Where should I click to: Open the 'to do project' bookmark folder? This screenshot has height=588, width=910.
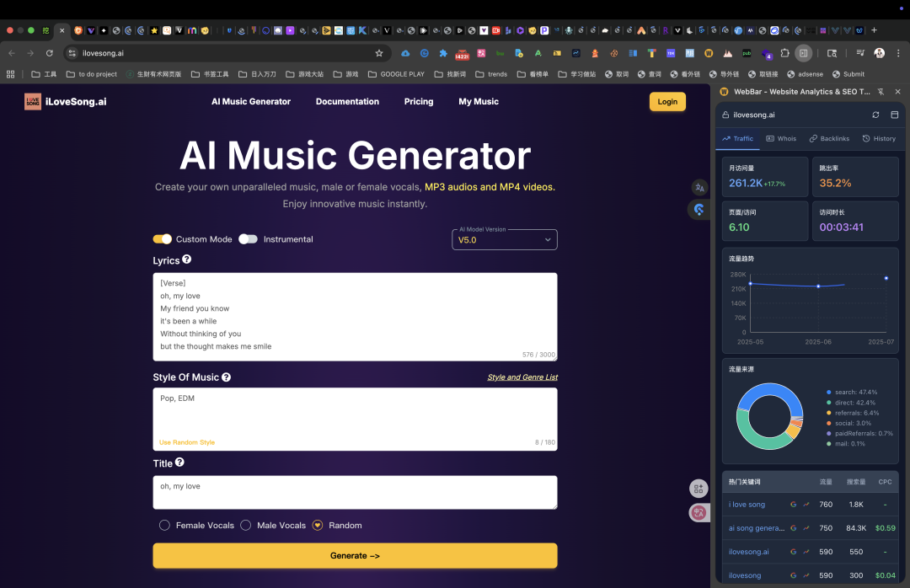click(92, 74)
